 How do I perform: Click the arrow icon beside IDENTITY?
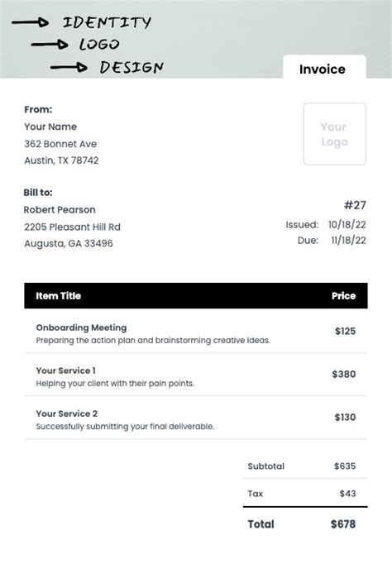(x=31, y=22)
